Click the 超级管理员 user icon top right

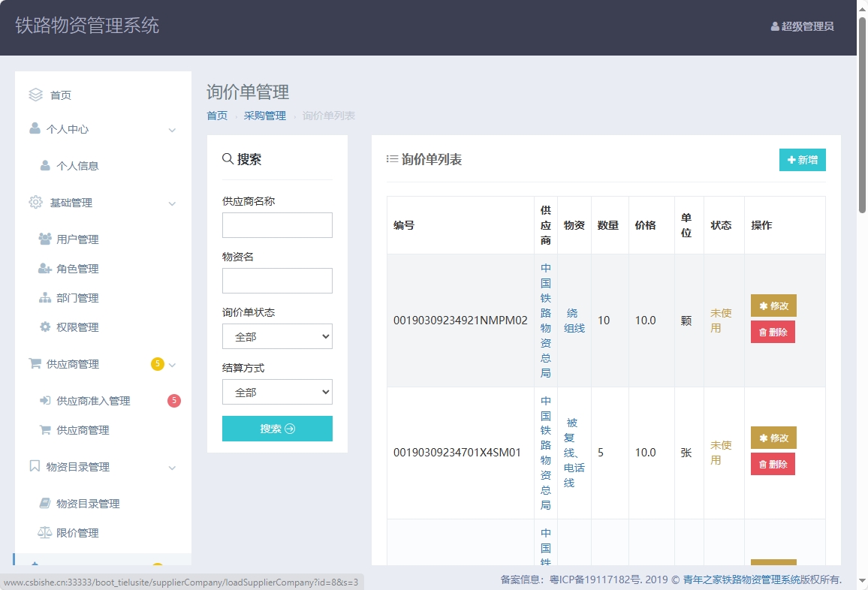click(x=774, y=26)
